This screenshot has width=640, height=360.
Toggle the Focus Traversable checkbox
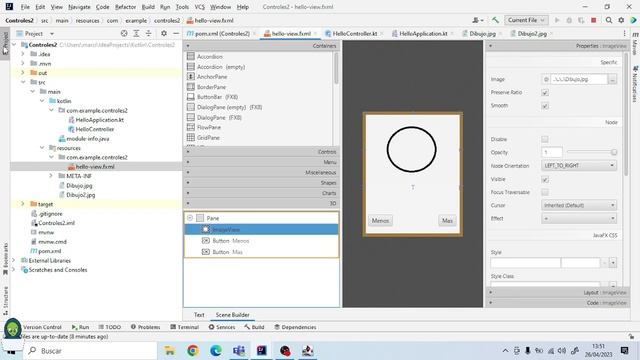pos(545,192)
